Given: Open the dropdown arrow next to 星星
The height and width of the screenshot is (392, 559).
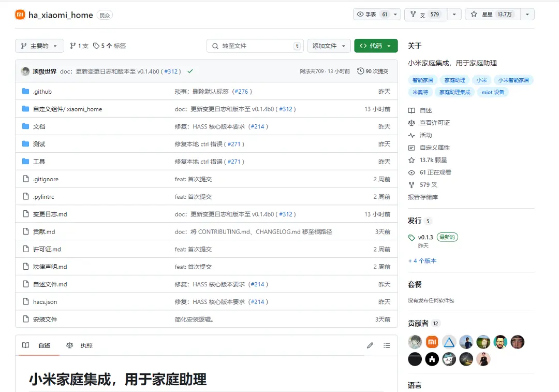Looking at the screenshot, I should point(527,14).
